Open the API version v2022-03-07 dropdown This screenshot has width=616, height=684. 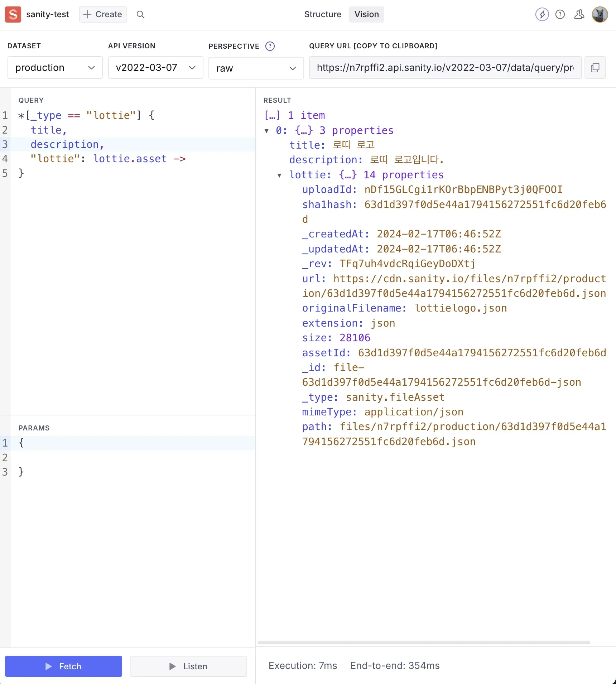tap(155, 67)
